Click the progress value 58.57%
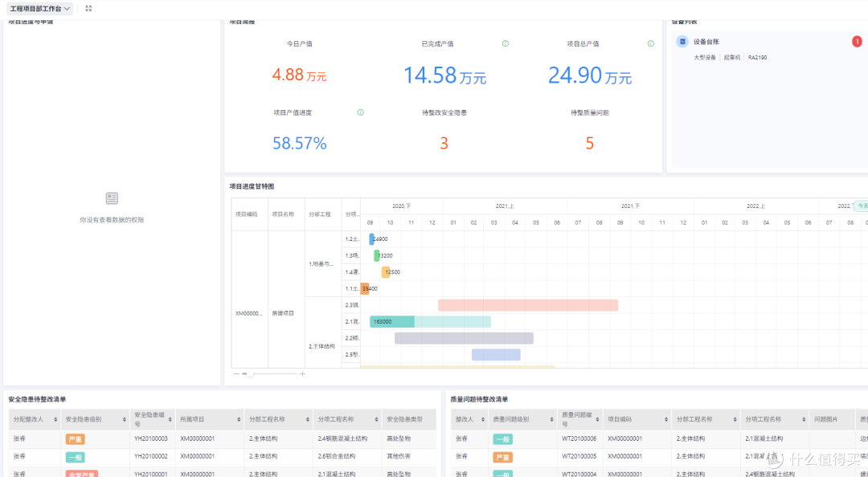The image size is (868, 477). pos(300,143)
